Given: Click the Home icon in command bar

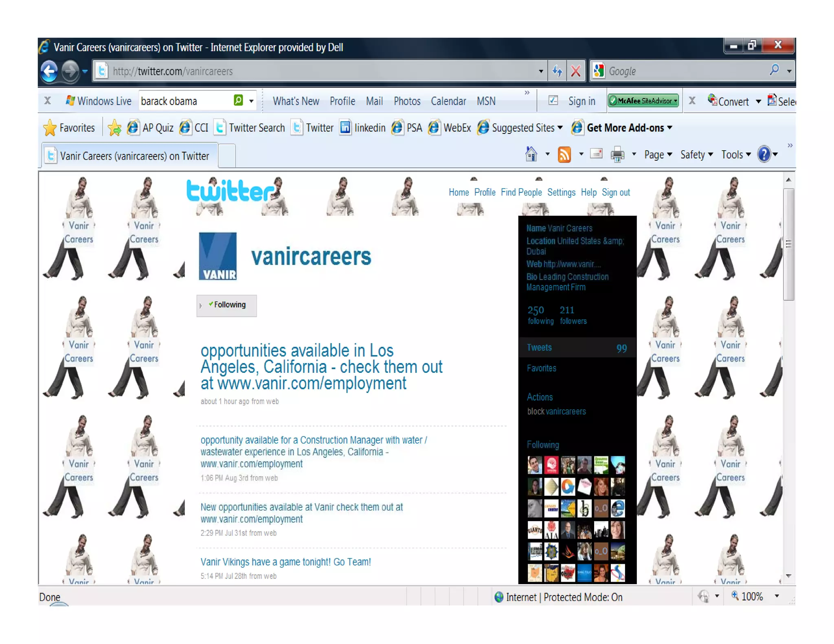Looking at the screenshot, I should [531, 155].
